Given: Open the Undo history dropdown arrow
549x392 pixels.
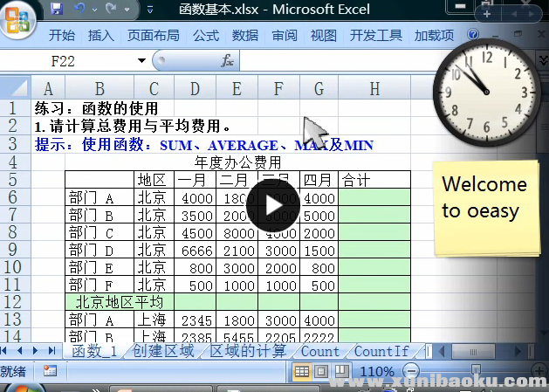Looking at the screenshot, I should tap(93, 10).
